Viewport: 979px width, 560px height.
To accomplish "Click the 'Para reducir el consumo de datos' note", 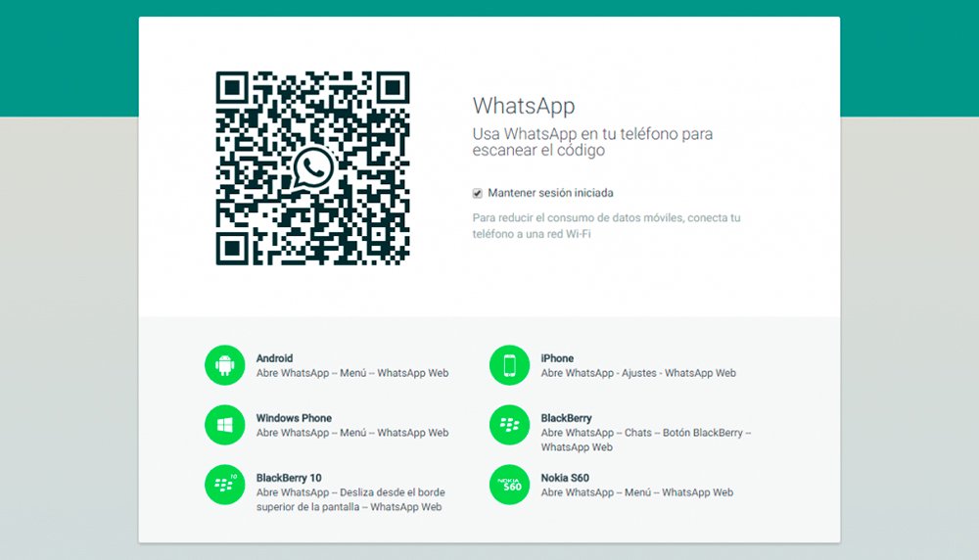I will (x=606, y=226).
